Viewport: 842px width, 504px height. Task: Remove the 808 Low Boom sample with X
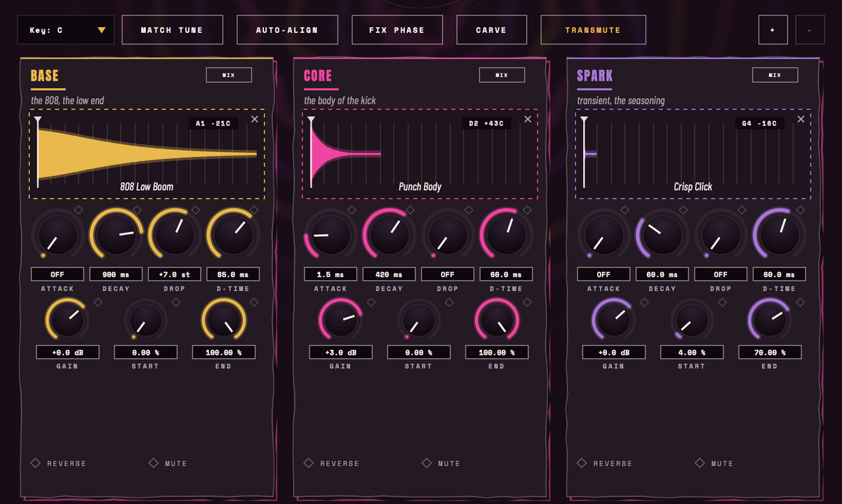(x=254, y=119)
